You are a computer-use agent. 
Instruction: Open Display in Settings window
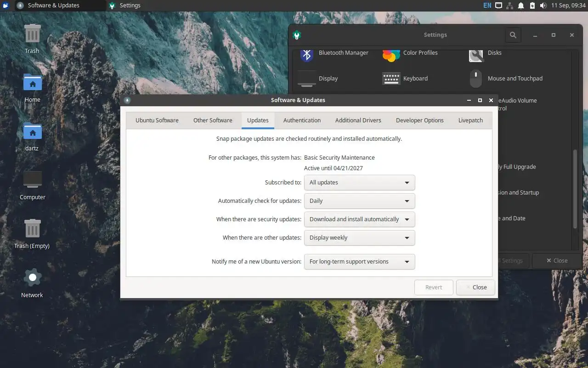click(317, 79)
